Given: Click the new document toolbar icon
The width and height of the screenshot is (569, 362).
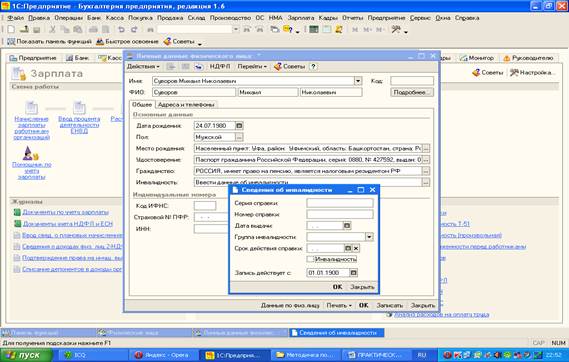Looking at the screenshot, I should click(x=11, y=30).
